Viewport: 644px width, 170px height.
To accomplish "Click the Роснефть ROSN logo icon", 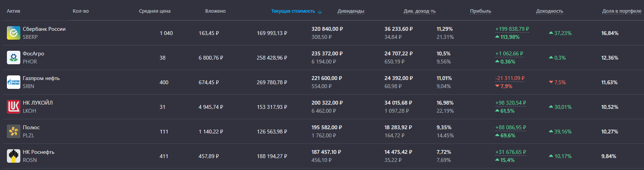I will coord(13,156).
